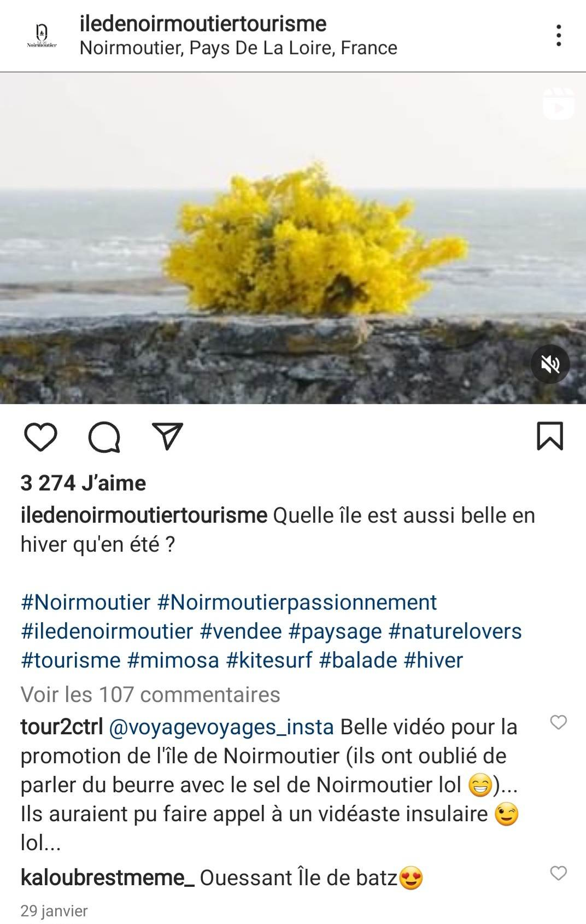586x924 pixels.
Task: Open #Noirmoutierpassionnement hashtag
Action: pos(297,603)
